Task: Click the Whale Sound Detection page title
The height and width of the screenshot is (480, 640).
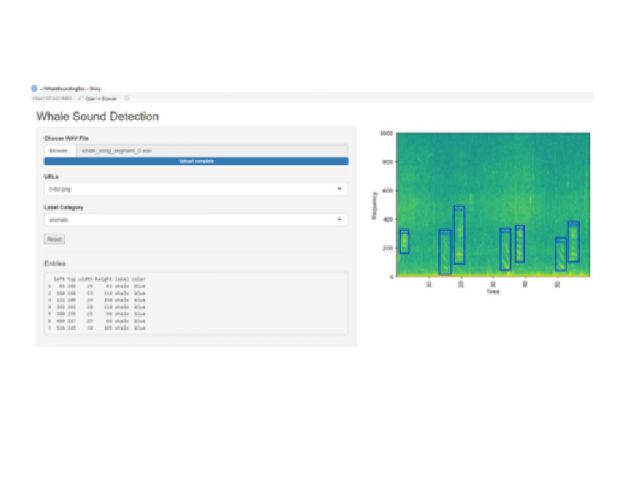Action: [x=97, y=117]
